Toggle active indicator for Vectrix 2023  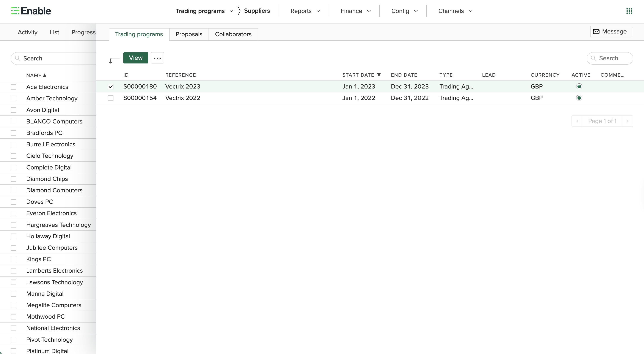(579, 86)
